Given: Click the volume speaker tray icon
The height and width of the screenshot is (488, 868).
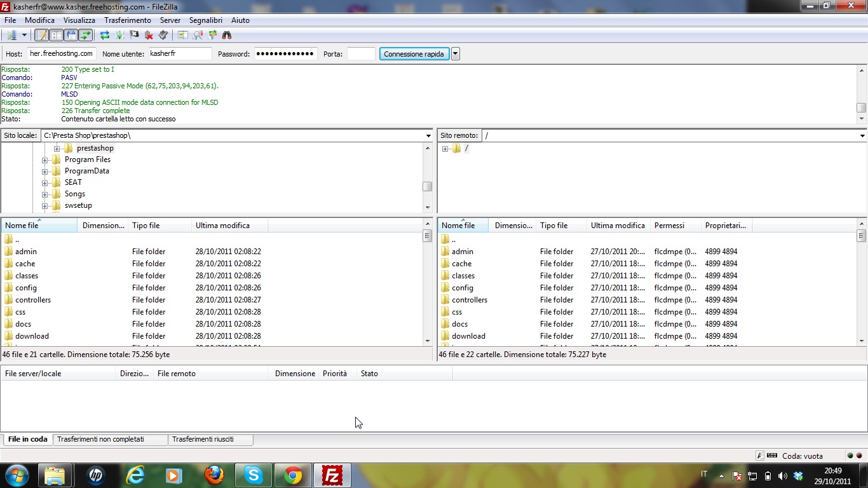Looking at the screenshot, I should 783,475.
